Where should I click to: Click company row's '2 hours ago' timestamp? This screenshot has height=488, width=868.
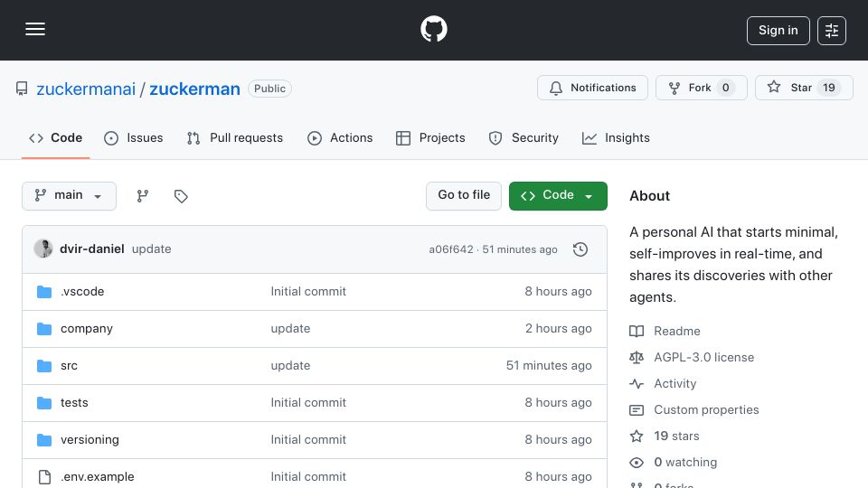click(x=558, y=329)
